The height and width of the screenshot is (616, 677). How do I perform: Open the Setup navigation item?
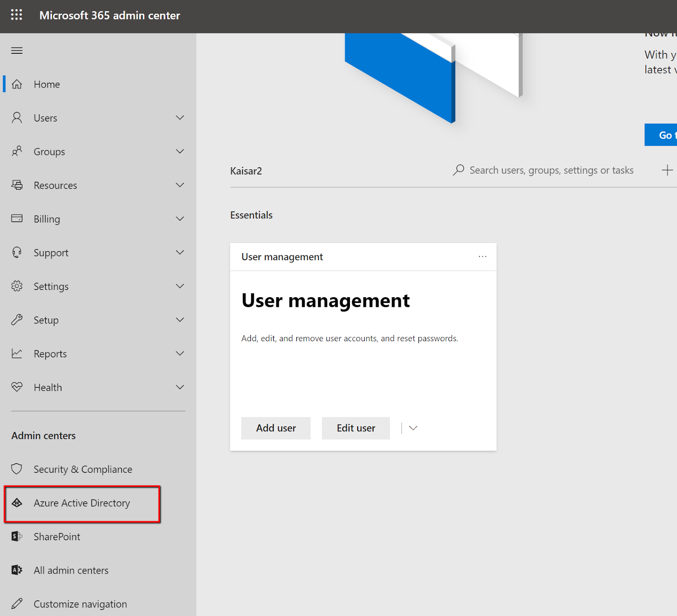(x=98, y=320)
